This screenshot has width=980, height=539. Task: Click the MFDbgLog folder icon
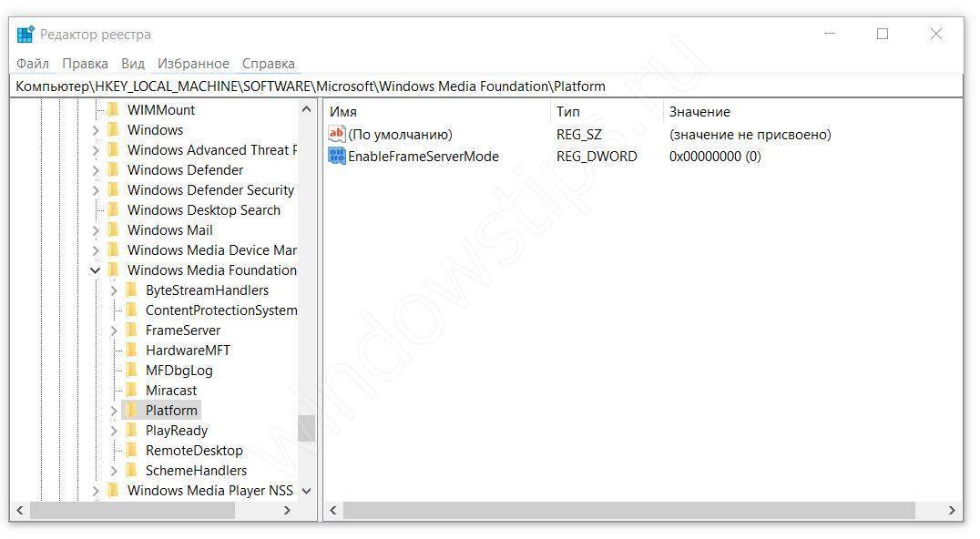point(131,370)
